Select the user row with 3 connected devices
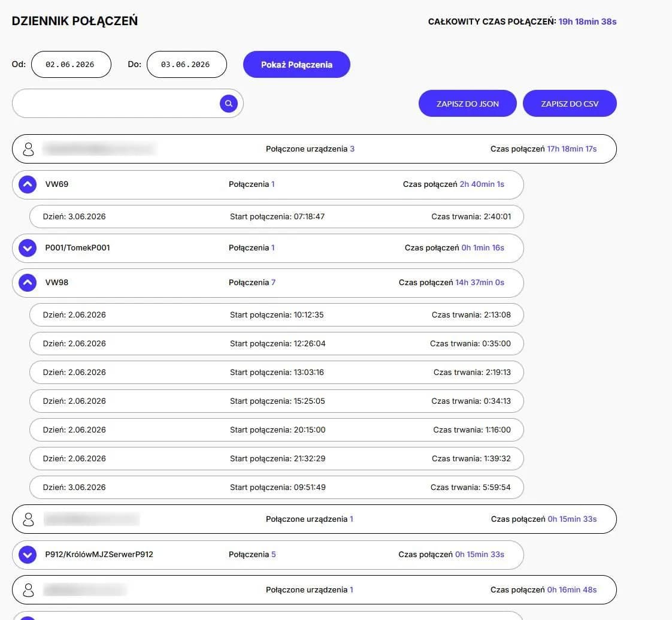The height and width of the screenshot is (620, 672). pyautogui.click(x=314, y=149)
